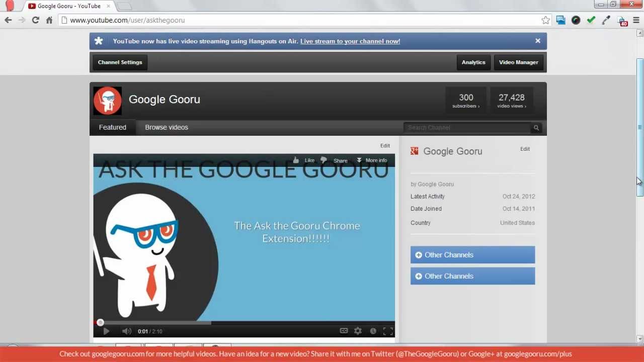This screenshot has height=362, width=644.
Task: Switch to the Featured tab
Action: pyautogui.click(x=113, y=127)
